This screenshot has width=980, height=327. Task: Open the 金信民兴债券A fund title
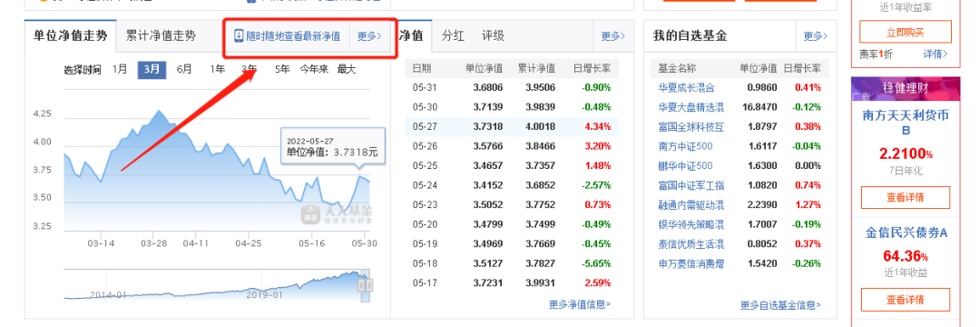pyautogui.click(x=906, y=233)
